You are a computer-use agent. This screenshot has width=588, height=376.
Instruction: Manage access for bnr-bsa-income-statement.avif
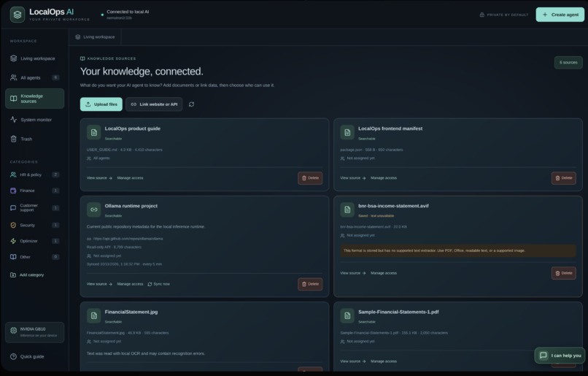384,273
